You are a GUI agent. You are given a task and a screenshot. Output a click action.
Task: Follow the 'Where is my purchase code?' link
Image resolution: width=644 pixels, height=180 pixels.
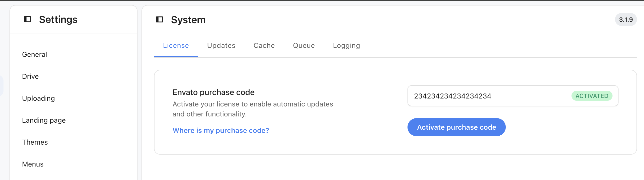(x=221, y=130)
